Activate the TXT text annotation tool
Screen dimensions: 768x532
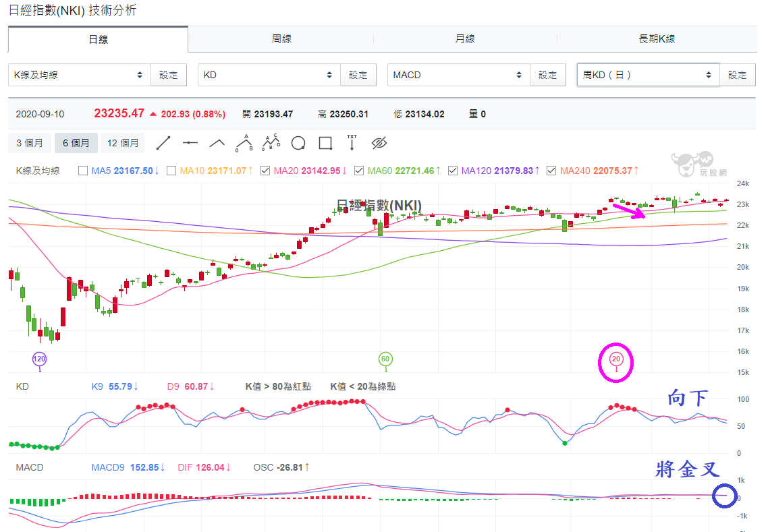(352, 142)
